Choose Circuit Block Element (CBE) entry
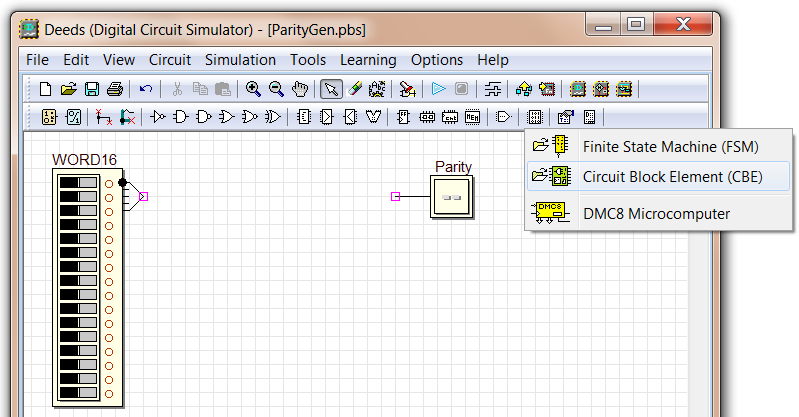 click(658, 177)
